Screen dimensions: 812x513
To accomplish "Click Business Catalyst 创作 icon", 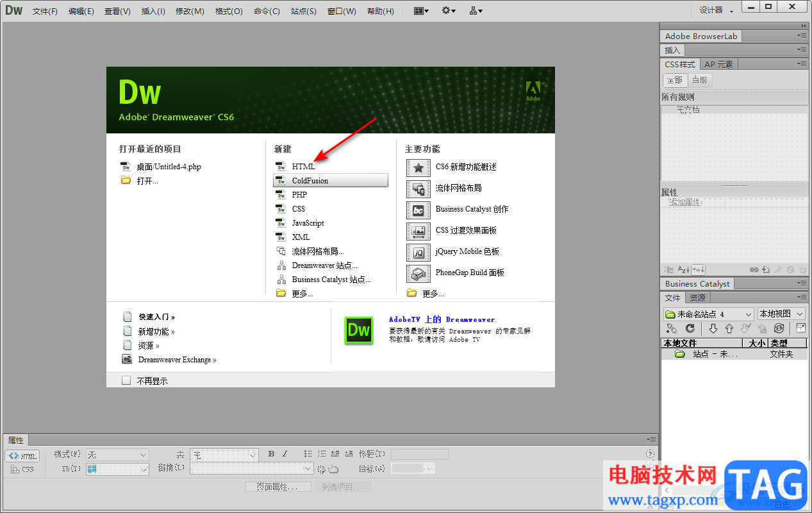I will click(x=418, y=210).
